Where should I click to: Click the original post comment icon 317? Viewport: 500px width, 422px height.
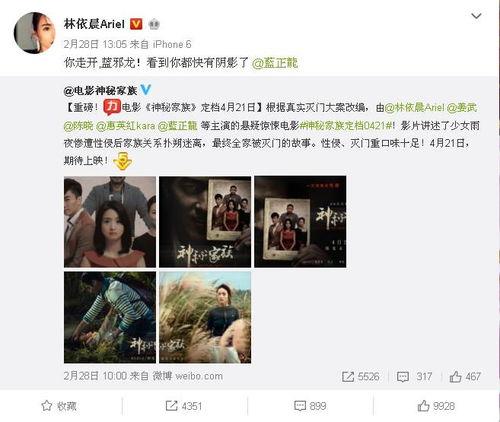point(414,377)
